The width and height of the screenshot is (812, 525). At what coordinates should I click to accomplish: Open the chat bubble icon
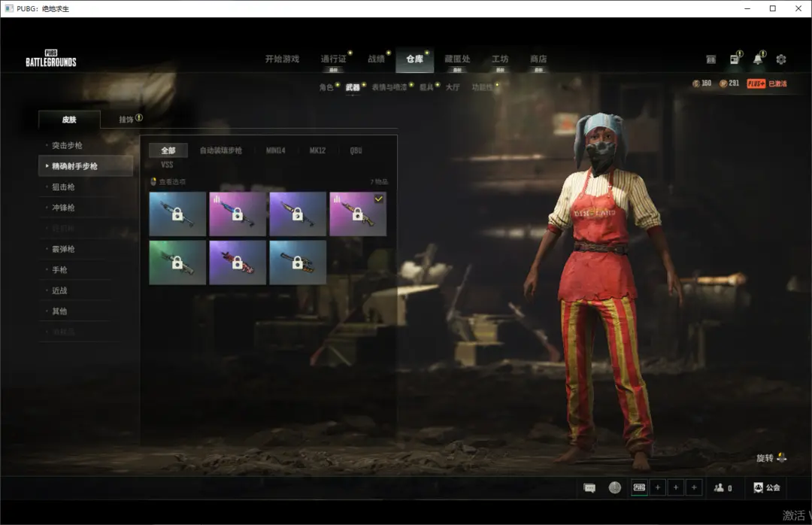589,487
